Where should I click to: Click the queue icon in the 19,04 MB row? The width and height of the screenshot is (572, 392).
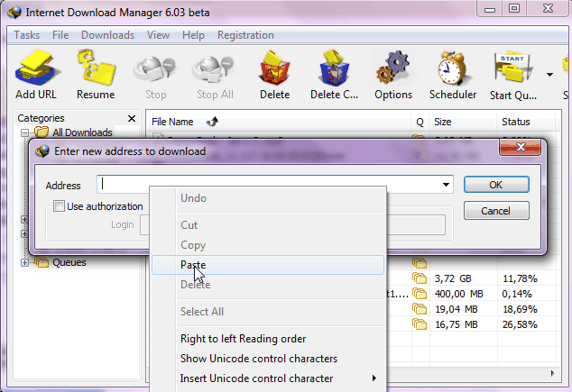click(420, 309)
